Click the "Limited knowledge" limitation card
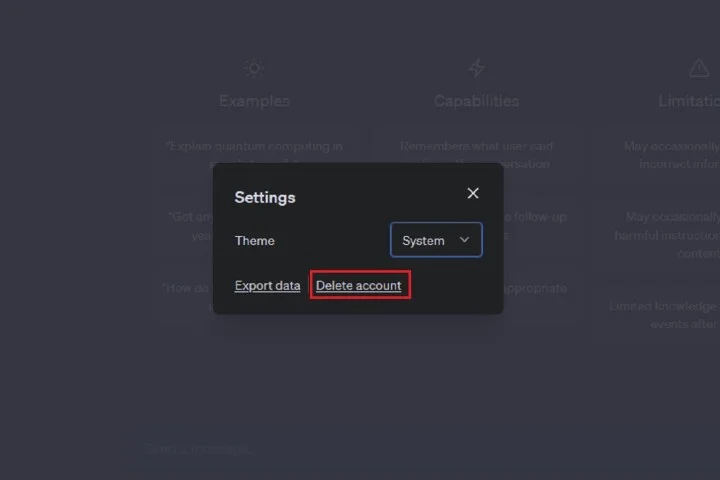The width and height of the screenshot is (720, 480). click(665, 314)
